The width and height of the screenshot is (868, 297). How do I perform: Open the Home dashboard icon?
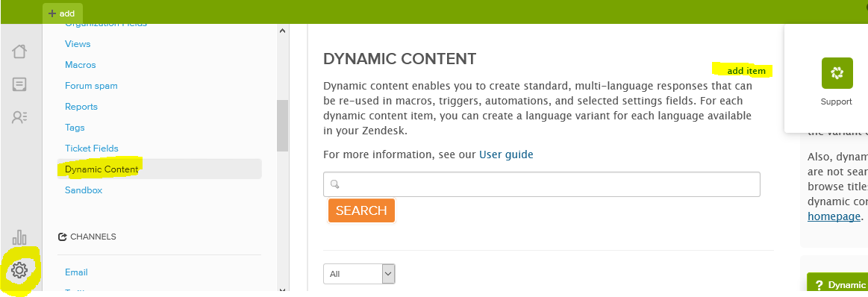pos(19,51)
